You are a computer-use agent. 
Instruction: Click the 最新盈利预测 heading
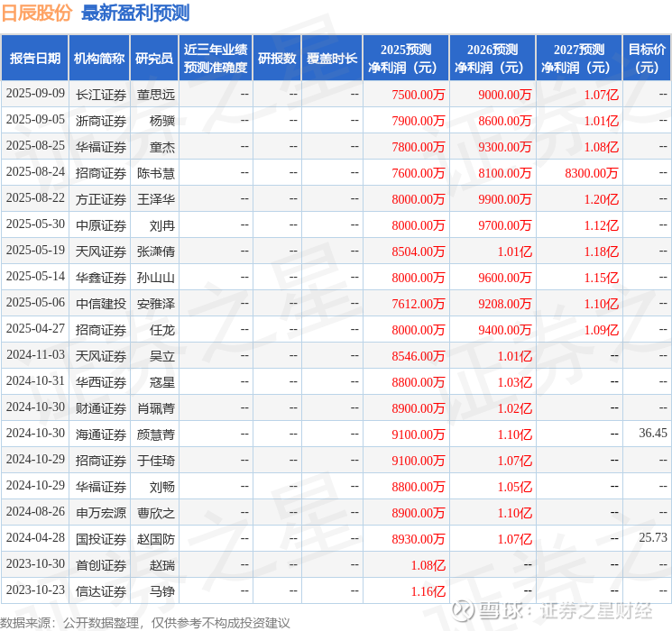tap(135, 14)
